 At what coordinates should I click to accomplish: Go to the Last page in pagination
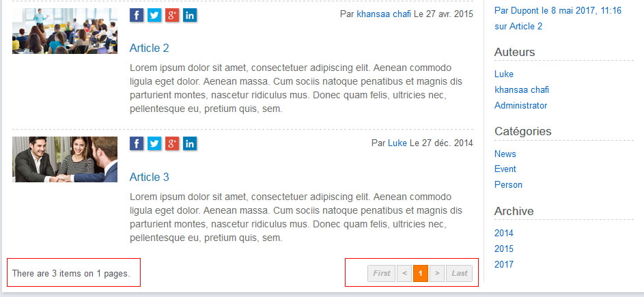click(x=459, y=273)
